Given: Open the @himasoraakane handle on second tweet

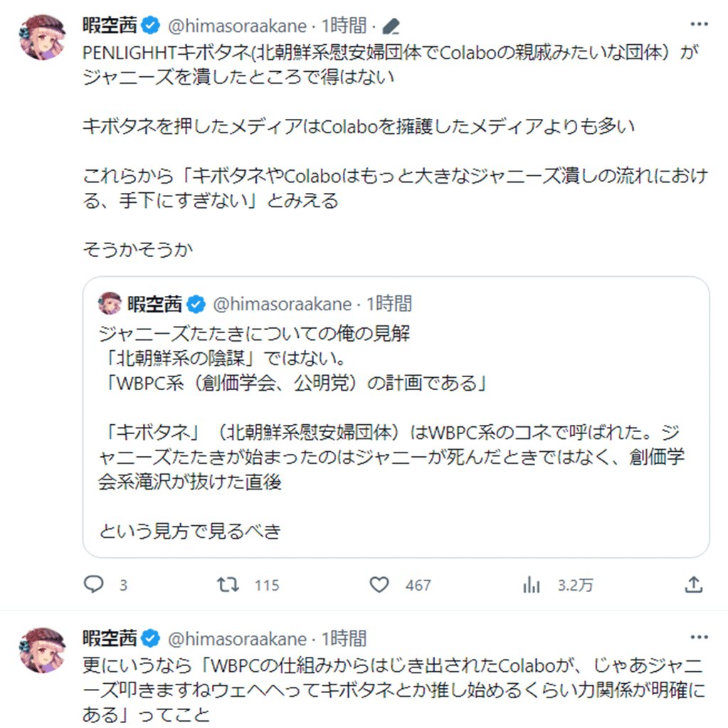Looking at the screenshot, I should pos(238,638).
